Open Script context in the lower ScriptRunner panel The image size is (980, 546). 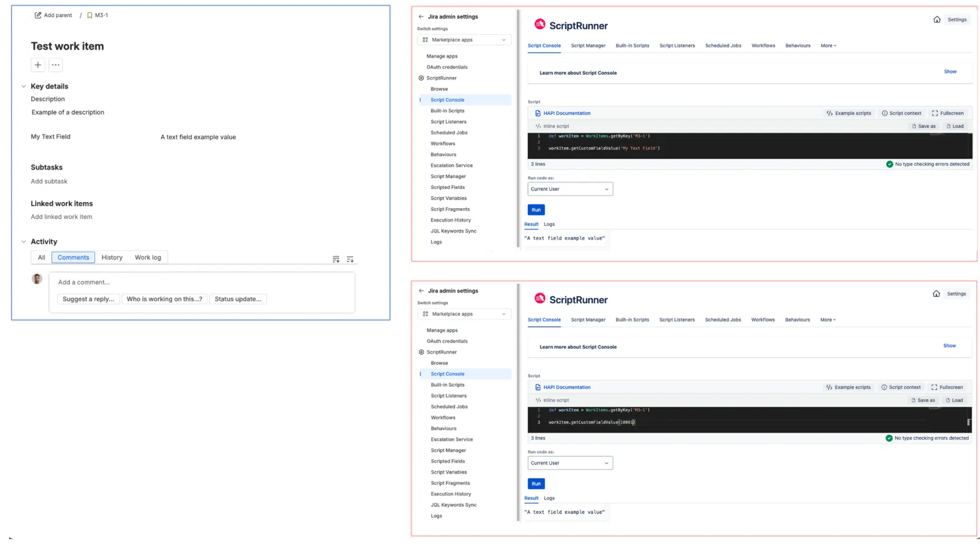click(x=901, y=387)
